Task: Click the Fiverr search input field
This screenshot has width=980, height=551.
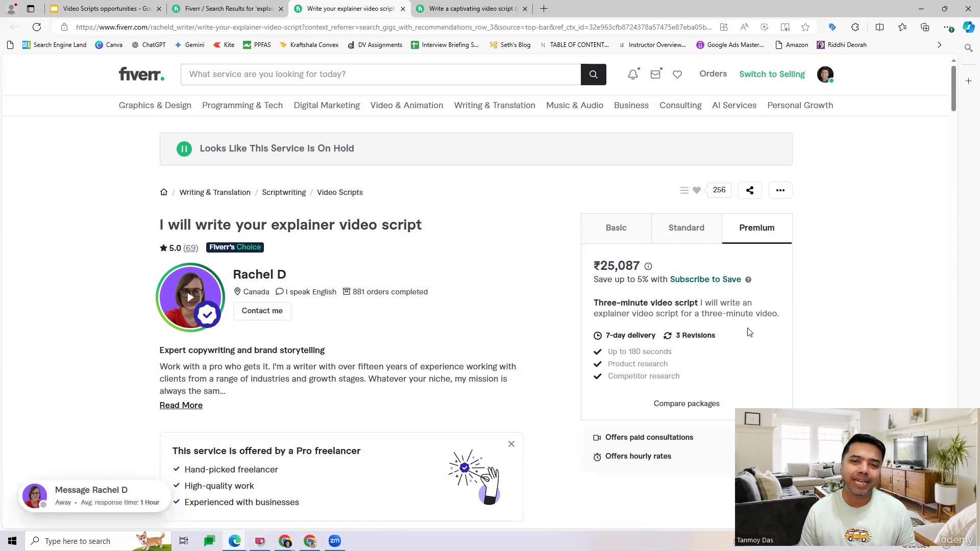Action: point(380,74)
